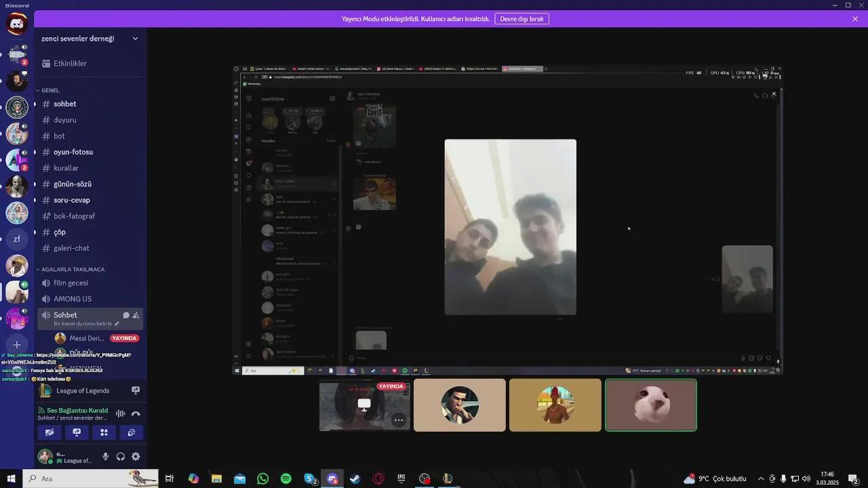
Task: Select the white seal avatar participant tile
Action: click(x=651, y=405)
